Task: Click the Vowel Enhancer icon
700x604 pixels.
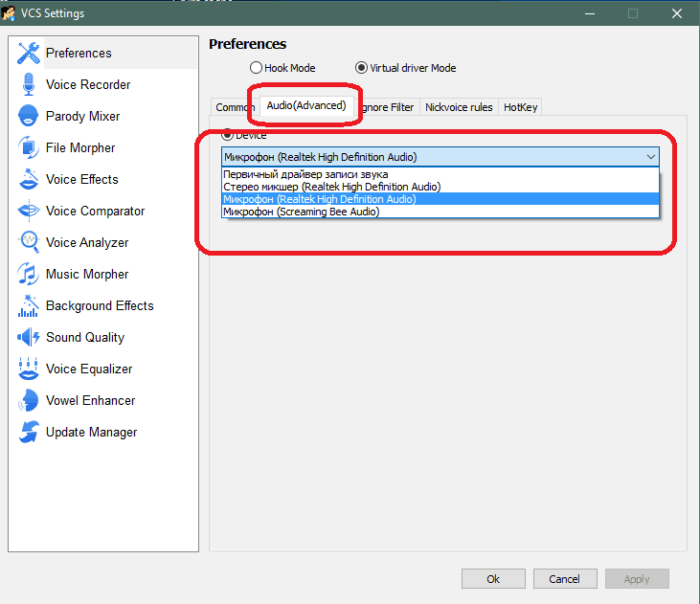Action: [x=28, y=400]
